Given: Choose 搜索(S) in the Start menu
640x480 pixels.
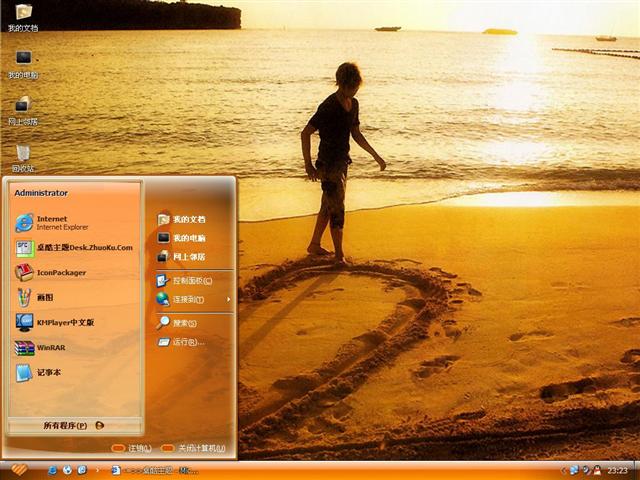Looking at the screenshot, I should (184, 323).
